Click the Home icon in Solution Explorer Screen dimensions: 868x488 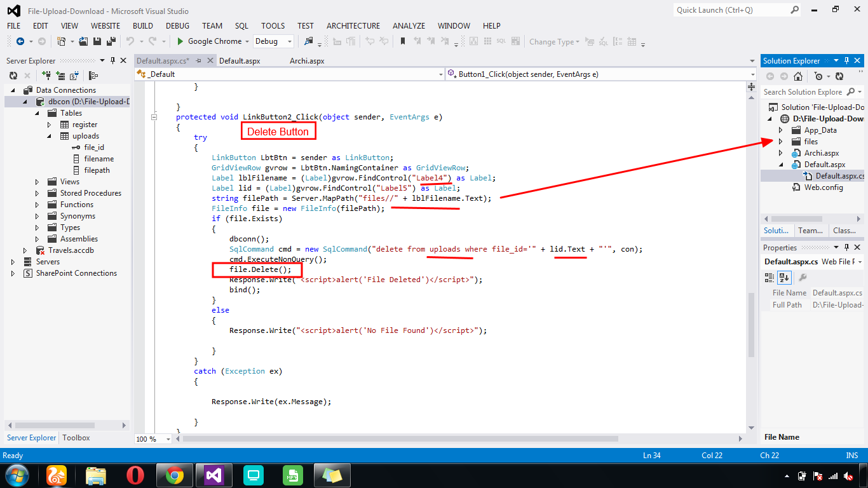pos(798,76)
